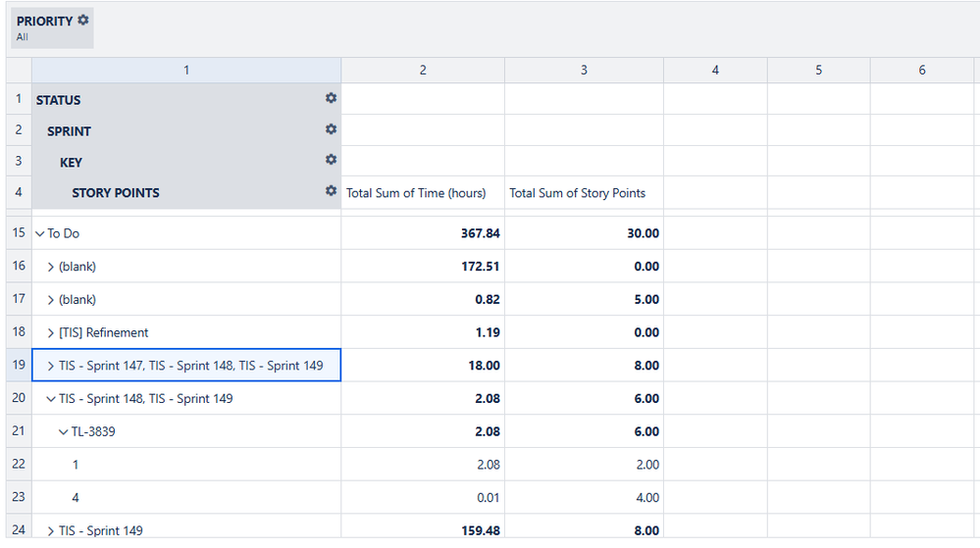Click Total Sum of Time (hours) header
This screenshot has width=980, height=548.
click(x=416, y=193)
